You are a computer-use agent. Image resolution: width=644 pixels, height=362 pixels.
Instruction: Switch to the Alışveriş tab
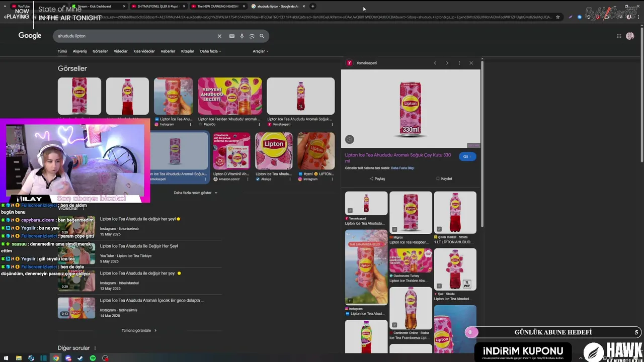pos(79,51)
